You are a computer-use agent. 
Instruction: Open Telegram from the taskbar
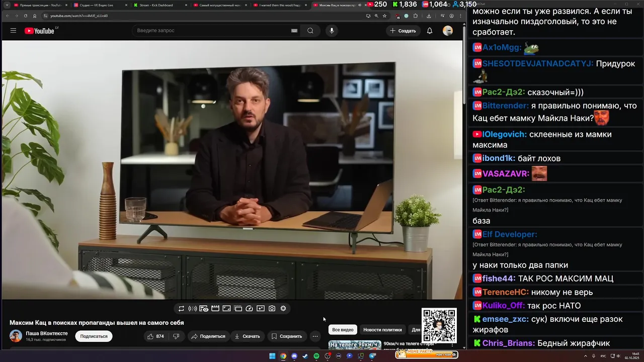point(372,356)
